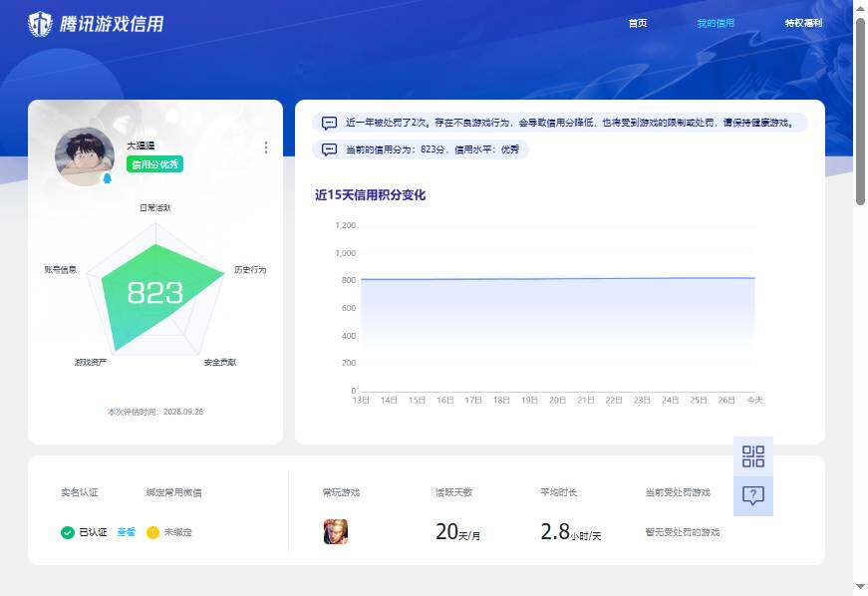Open the 特权福利 navigation tab
868x596 pixels.
pos(803,23)
